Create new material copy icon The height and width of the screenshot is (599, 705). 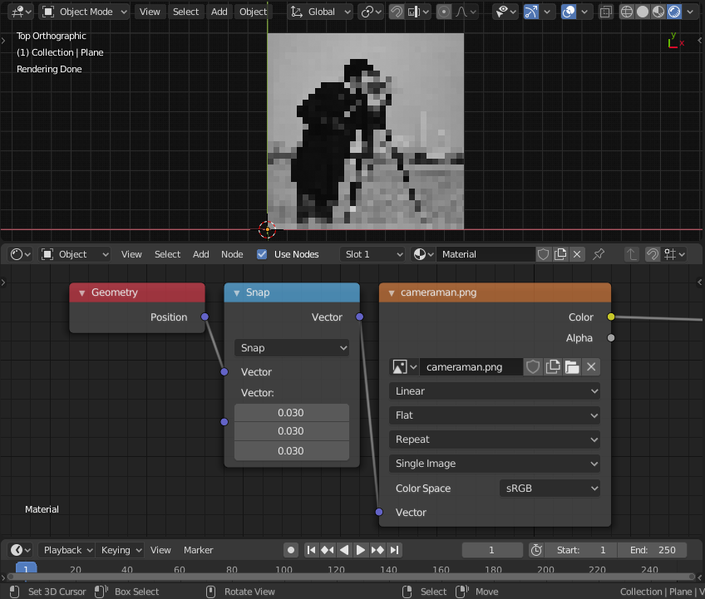tap(561, 255)
